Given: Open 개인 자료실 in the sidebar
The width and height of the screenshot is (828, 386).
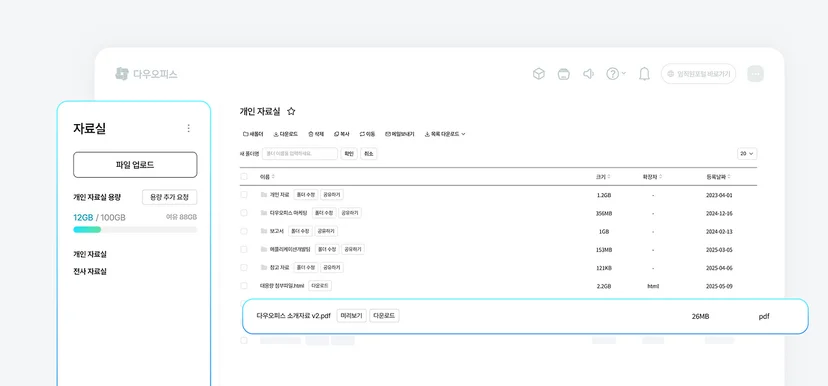Looking at the screenshot, I should pos(90,255).
